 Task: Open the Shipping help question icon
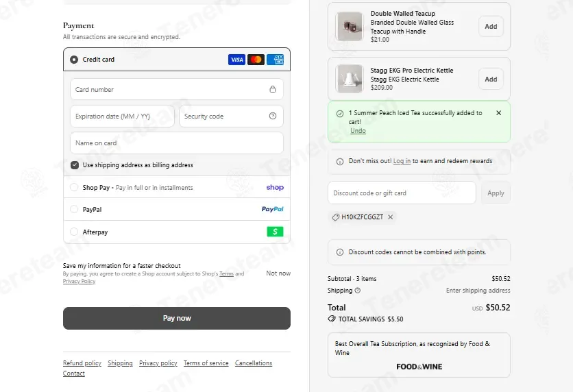point(358,291)
